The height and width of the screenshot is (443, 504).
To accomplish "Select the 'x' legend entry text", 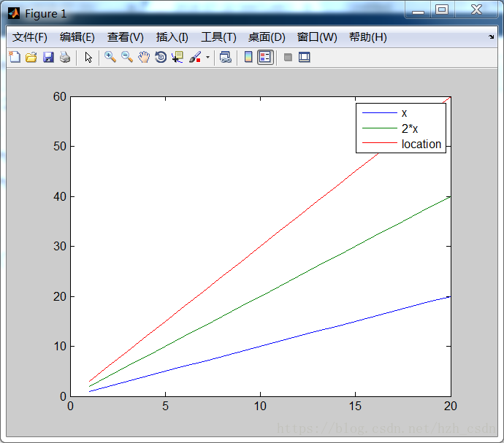I will [x=404, y=113].
